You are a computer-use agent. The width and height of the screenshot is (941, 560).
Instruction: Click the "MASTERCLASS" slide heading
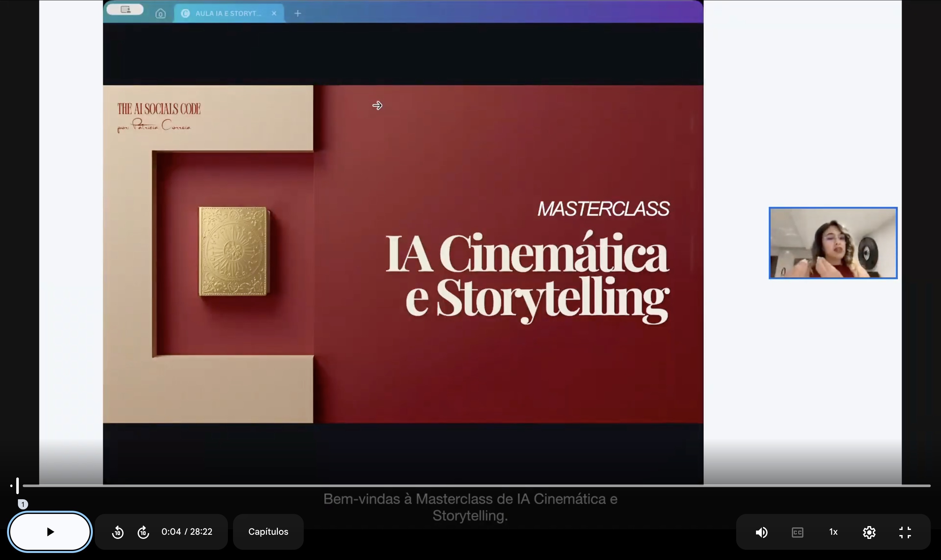[x=603, y=209]
